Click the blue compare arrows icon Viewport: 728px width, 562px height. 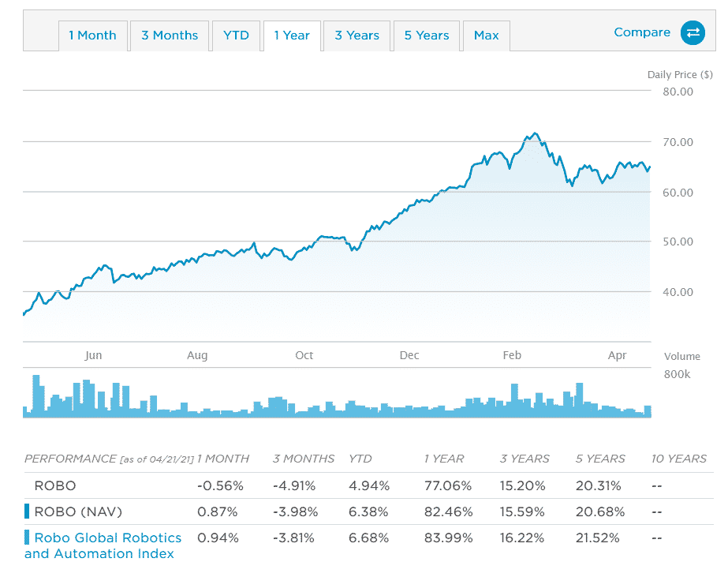click(693, 33)
